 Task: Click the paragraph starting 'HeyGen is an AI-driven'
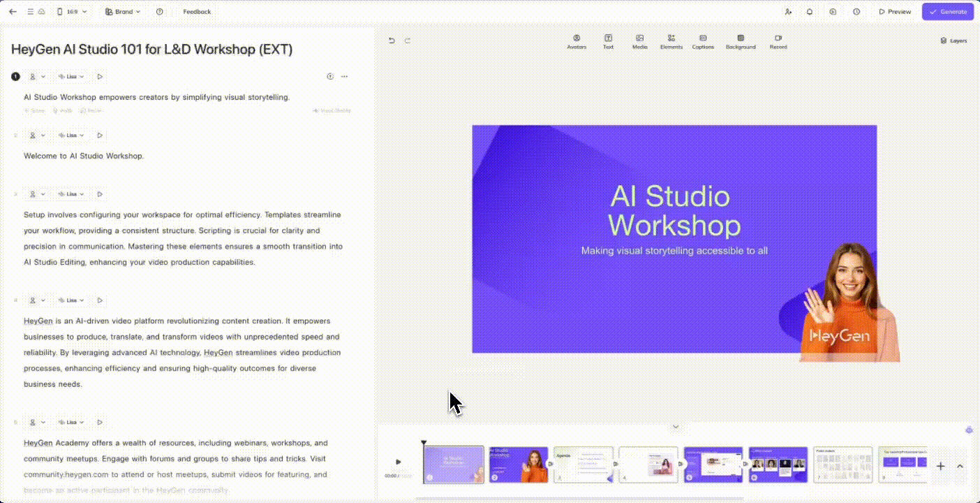182,352
